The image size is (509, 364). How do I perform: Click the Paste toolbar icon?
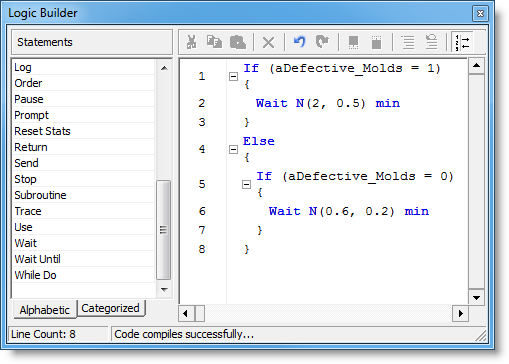[238, 42]
